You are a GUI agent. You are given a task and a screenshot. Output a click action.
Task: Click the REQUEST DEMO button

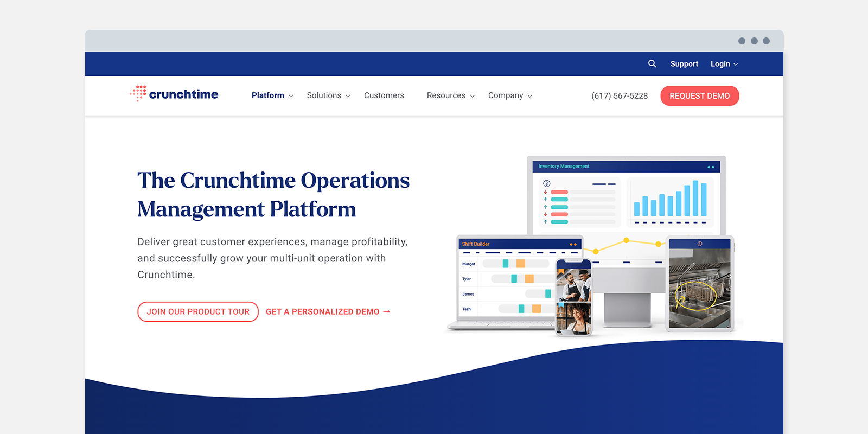click(700, 96)
